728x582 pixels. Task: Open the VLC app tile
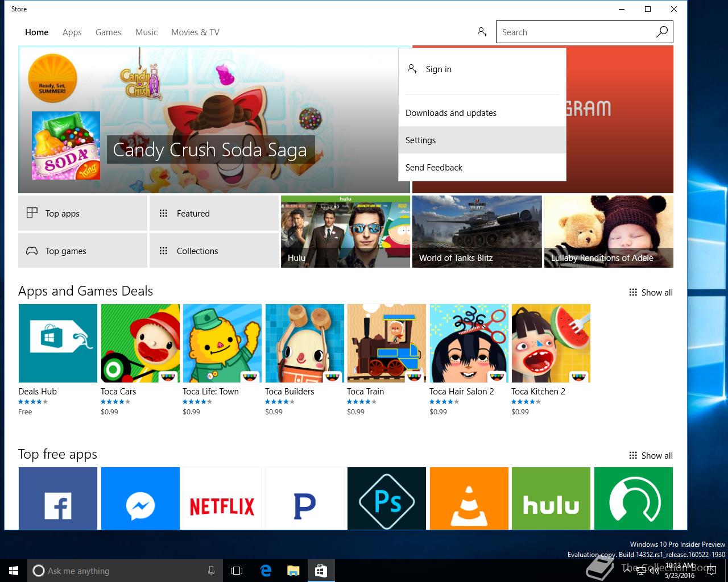point(469,498)
